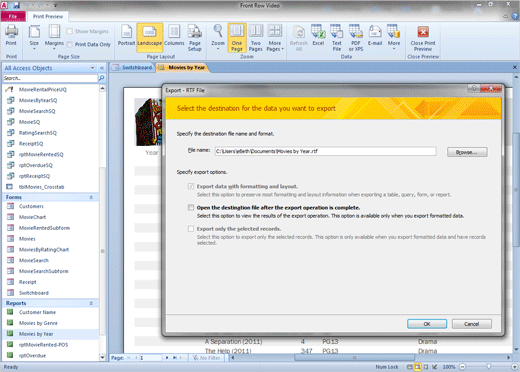The height and width of the screenshot is (372, 520).
Task: Select the Movies by Year document tab
Action: (182, 68)
